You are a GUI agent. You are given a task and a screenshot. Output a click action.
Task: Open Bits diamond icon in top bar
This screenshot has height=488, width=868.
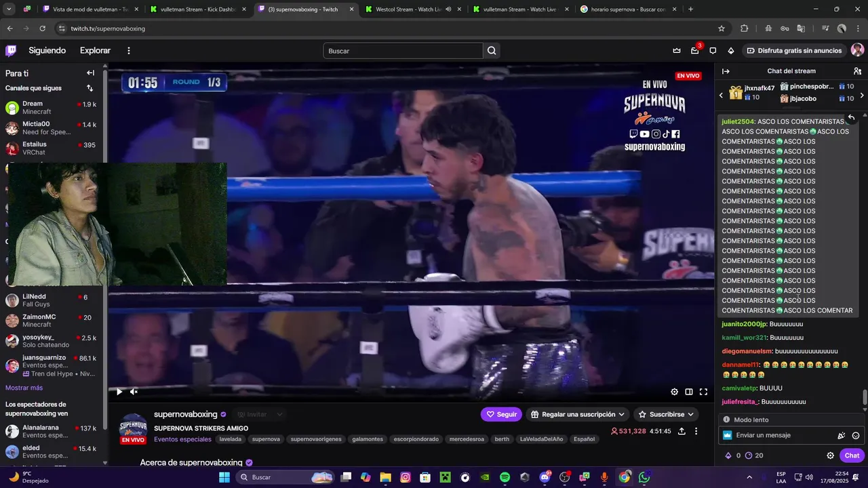(731, 51)
